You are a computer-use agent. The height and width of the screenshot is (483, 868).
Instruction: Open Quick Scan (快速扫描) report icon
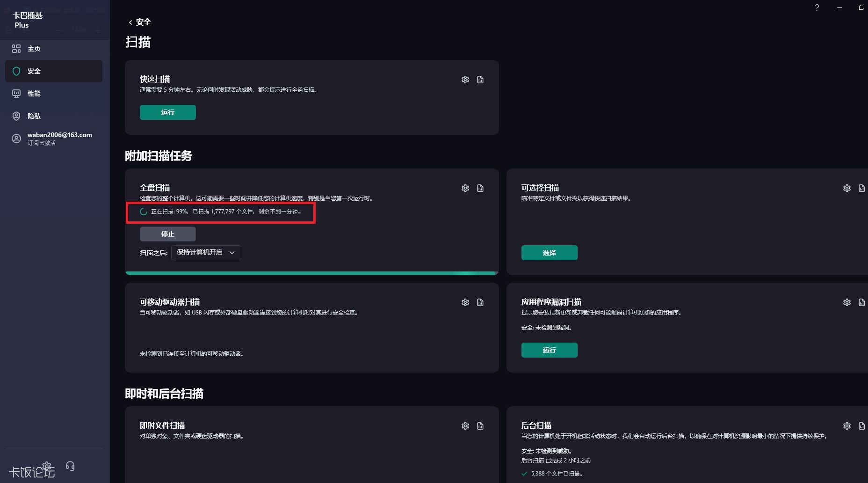click(480, 80)
